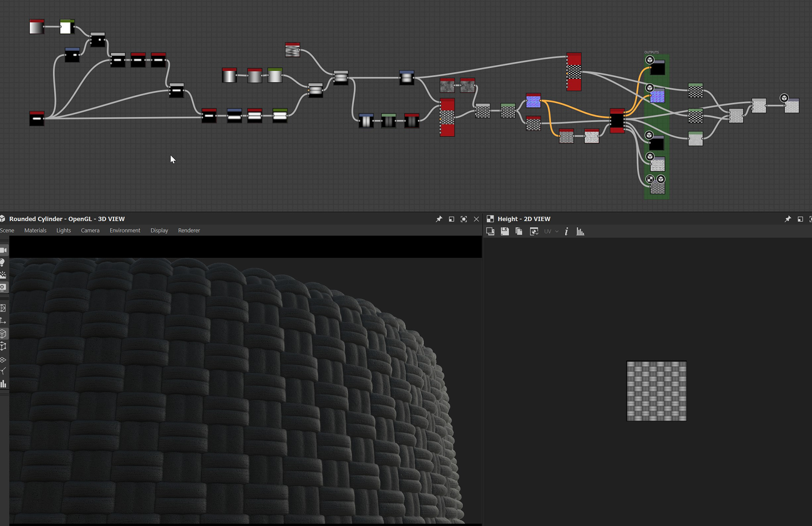812x526 pixels.
Task: Toggle pin on the 2D view panel
Action: pyautogui.click(x=787, y=219)
